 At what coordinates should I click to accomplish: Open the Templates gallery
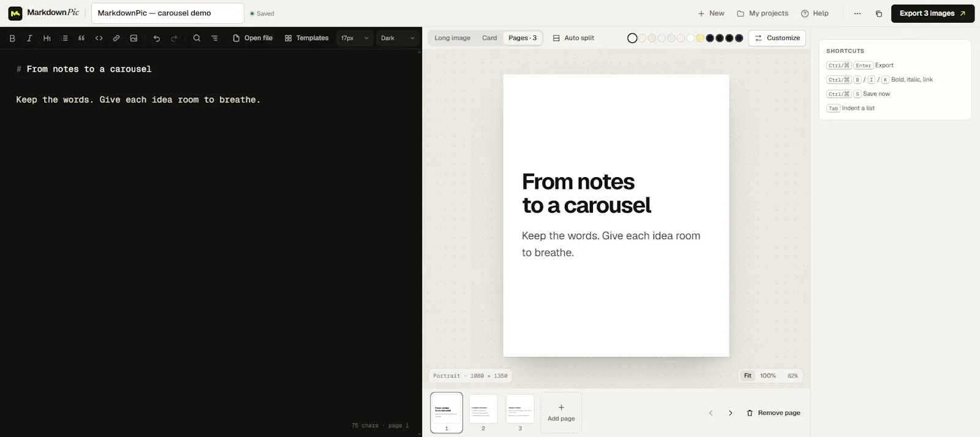click(307, 38)
